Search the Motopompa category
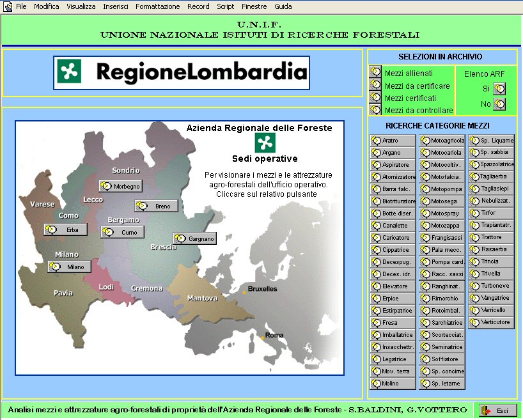The height and width of the screenshot is (420, 523). click(442, 189)
